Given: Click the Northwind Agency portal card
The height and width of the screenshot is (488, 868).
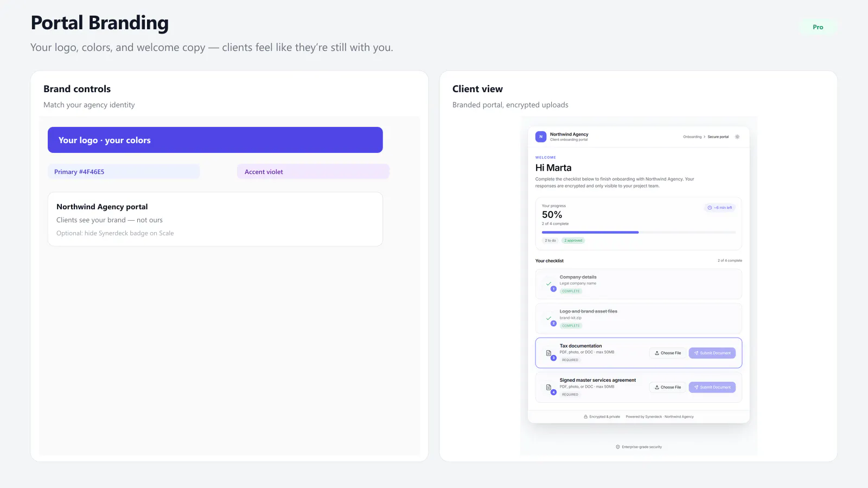Looking at the screenshot, I should coord(215,219).
